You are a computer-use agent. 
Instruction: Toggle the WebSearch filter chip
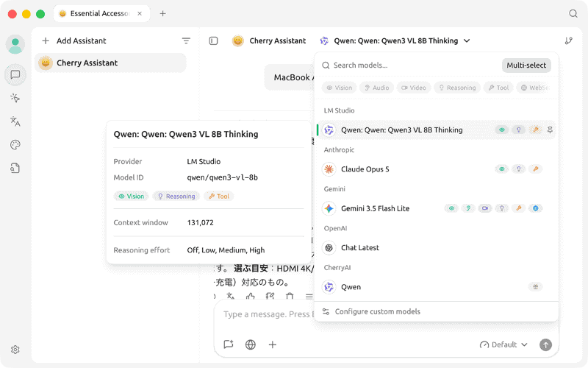[535, 88]
